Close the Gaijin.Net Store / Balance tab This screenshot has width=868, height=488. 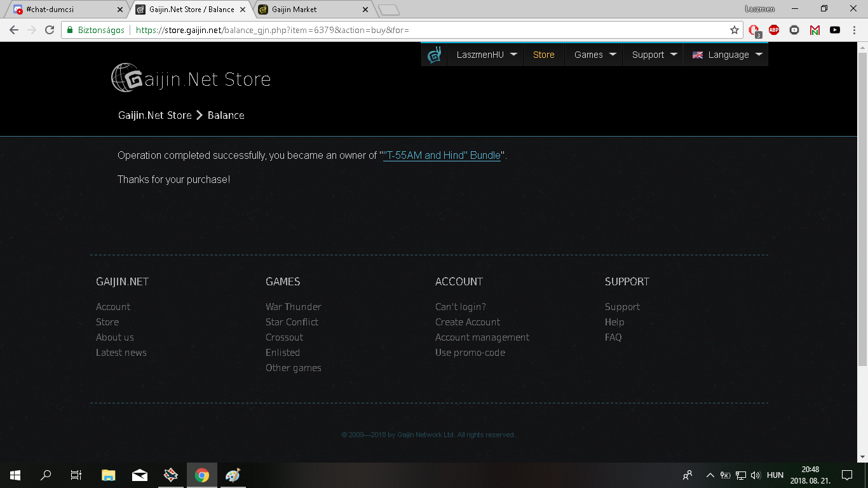243,10
